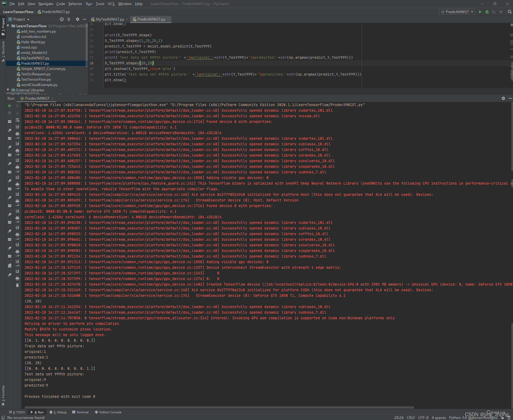Select constitution.txt in project tree
The height and width of the screenshot is (420, 513).
pos(33,37)
